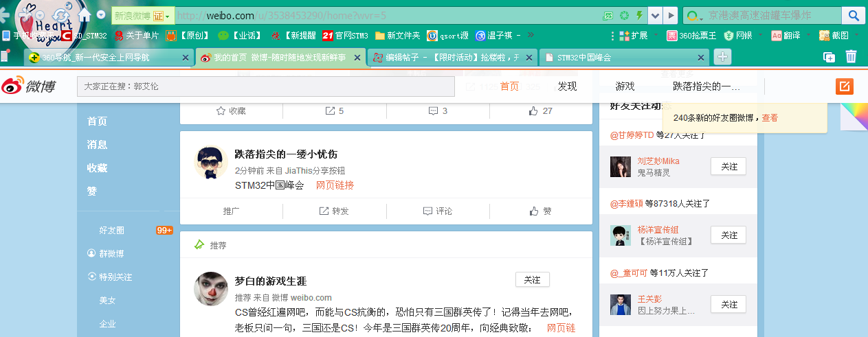Open the 【业话】 WeChat bookmark

pos(240,35)
